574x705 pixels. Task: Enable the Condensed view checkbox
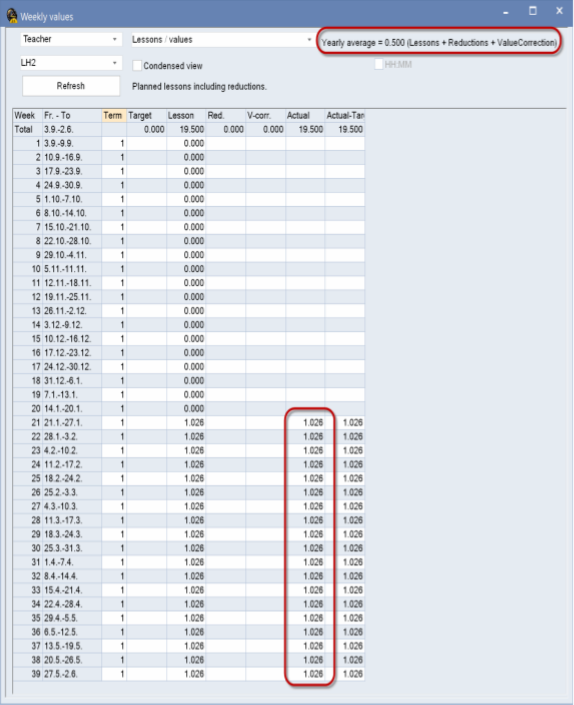(137, 66)
